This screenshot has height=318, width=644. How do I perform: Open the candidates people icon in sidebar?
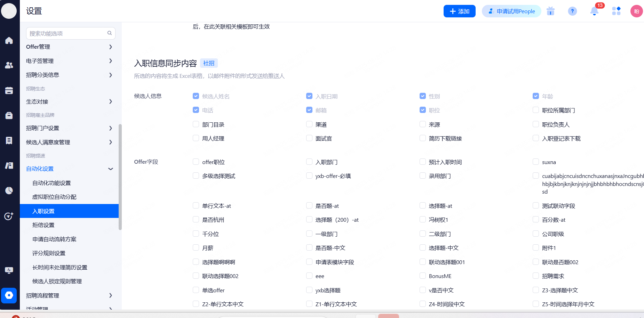point(9,65)
